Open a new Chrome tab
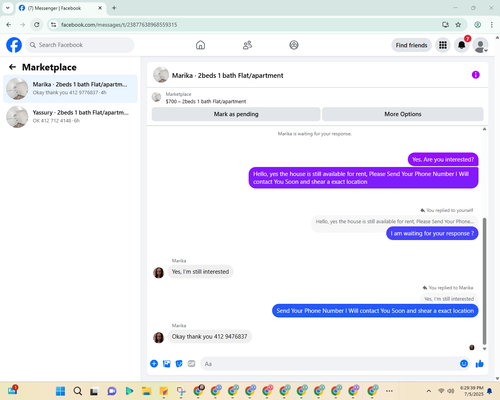500x400 pixels. (x=114, y=8)
